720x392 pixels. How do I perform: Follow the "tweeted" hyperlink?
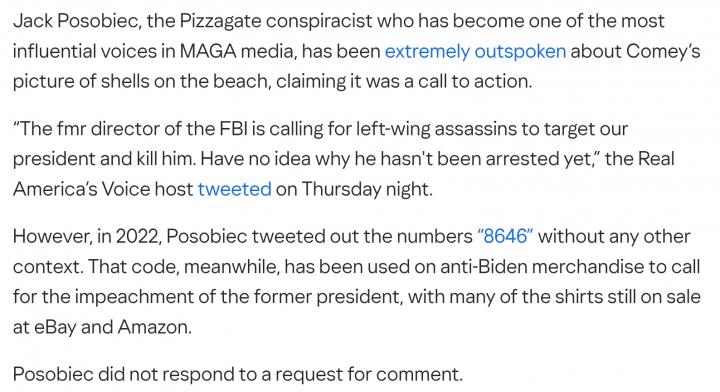(234, 189)
